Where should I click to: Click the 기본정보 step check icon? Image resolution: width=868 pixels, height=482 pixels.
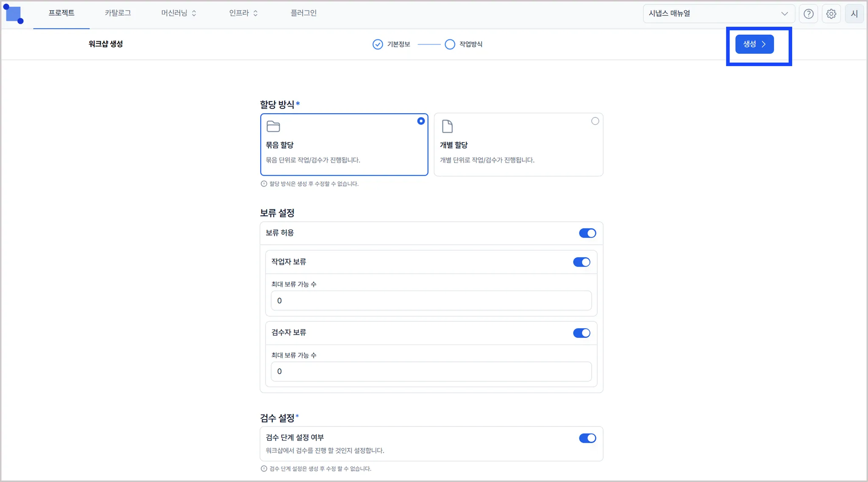[377, 44]
